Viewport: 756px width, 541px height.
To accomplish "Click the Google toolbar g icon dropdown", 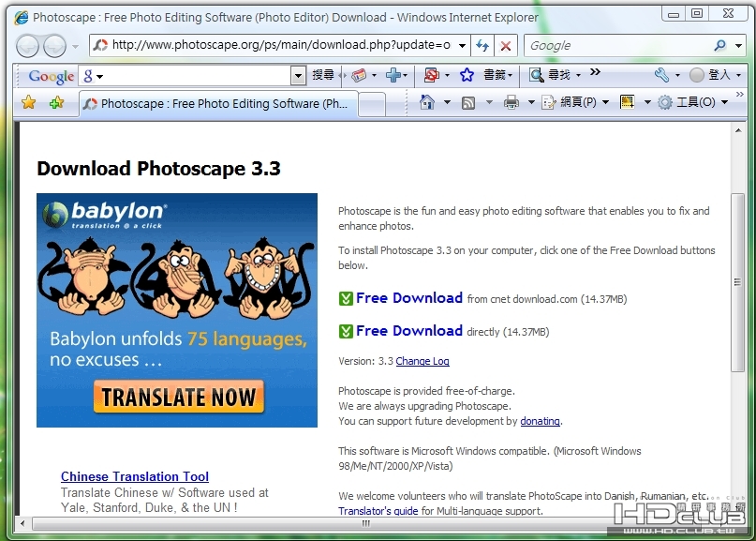I will point(93,76).
